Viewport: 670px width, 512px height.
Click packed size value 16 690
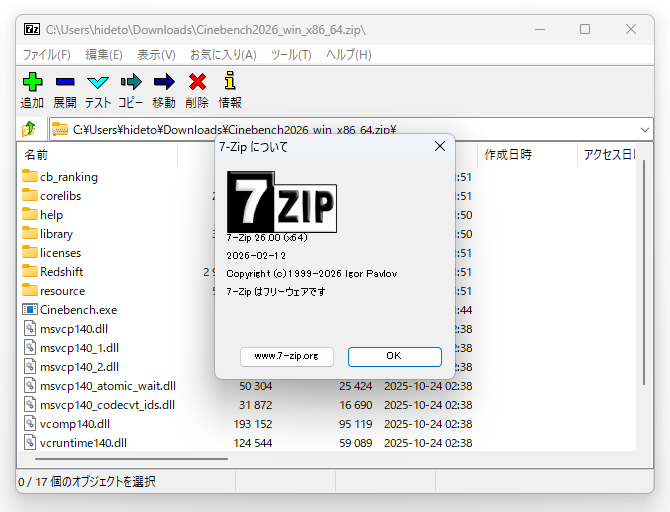click(x=356, y=405)
